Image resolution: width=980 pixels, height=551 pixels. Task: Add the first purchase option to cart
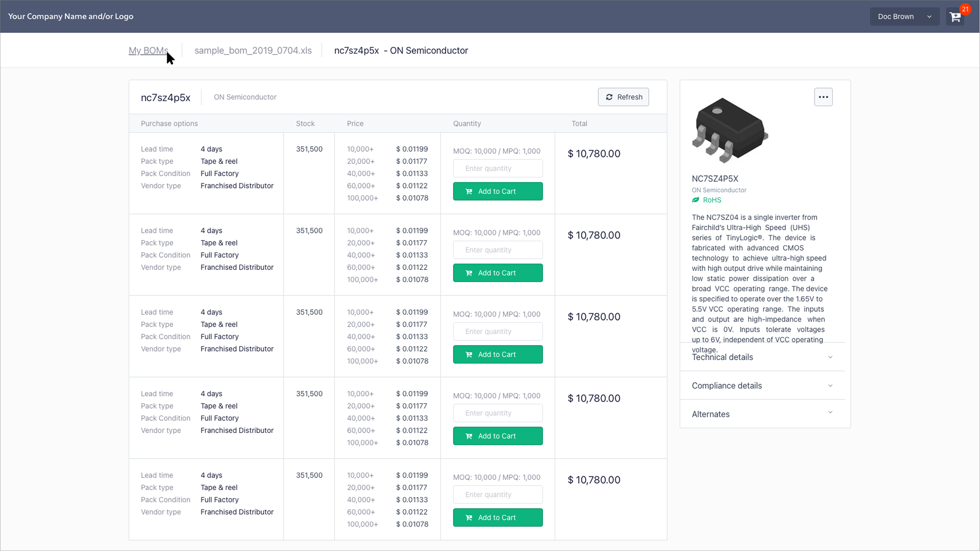[497, 191]
